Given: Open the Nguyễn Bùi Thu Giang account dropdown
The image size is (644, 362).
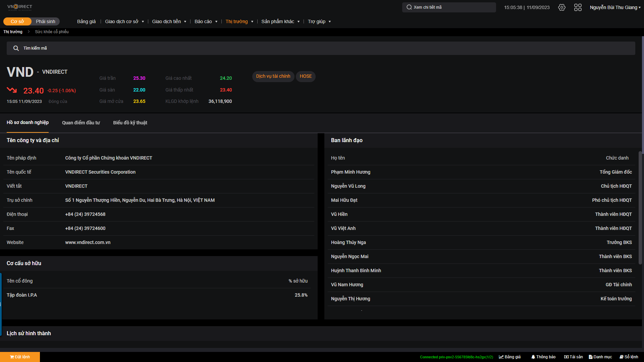Looking at the screenshot, I should pyautogui.click(x=615, y=7).
